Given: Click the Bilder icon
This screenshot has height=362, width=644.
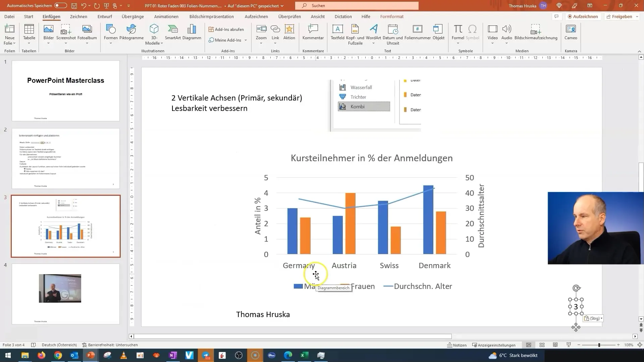Looking at the screenshot, I should (x=49, y=29).
